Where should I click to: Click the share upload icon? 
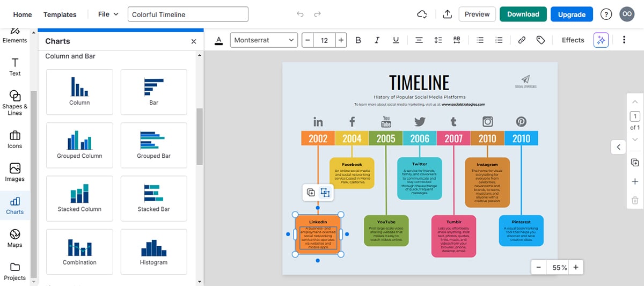448,14
